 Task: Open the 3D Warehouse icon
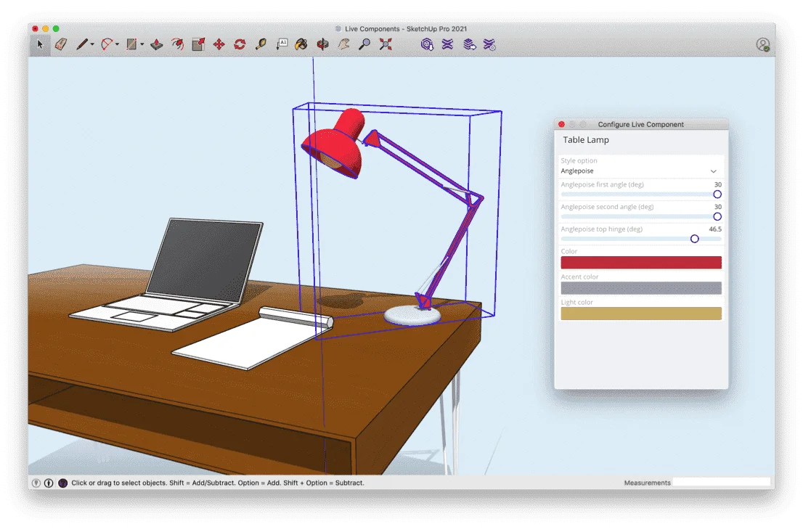click(427, 44)
